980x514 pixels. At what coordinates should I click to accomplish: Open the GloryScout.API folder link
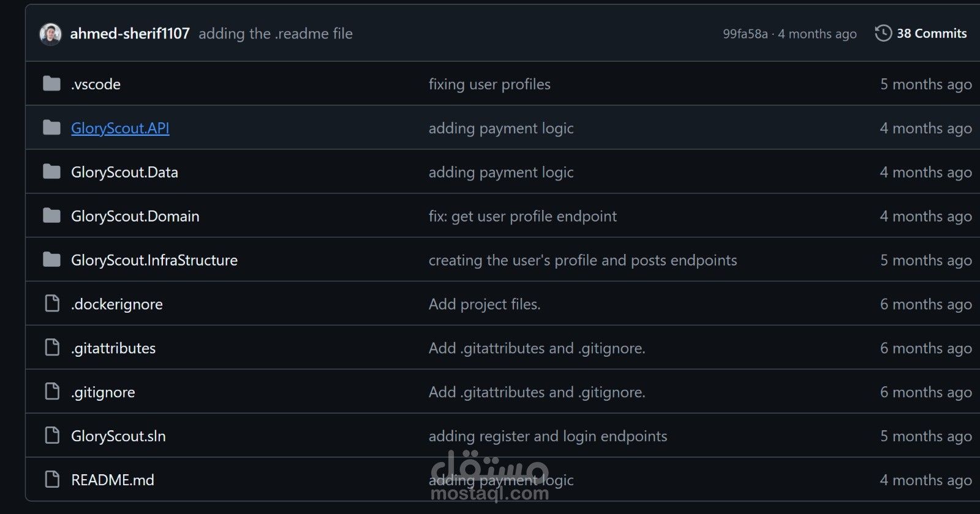coord(120,128)
